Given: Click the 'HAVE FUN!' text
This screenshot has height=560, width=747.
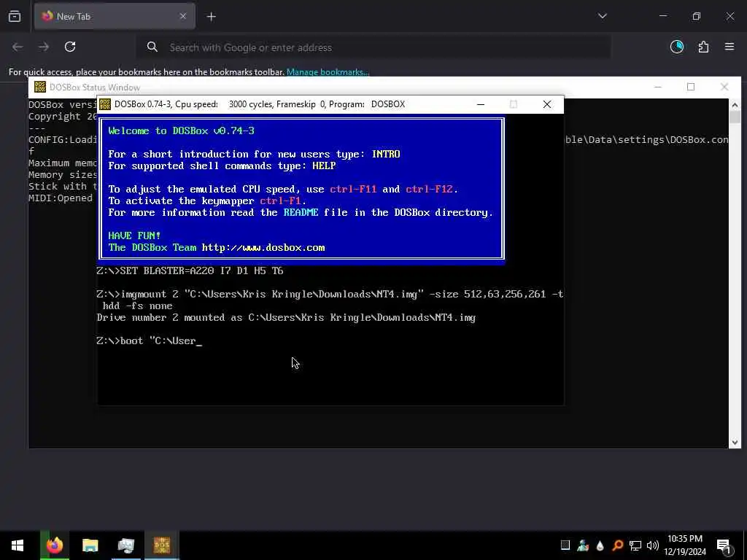Looking at the screenshot, I should click(x=134, y=236).
